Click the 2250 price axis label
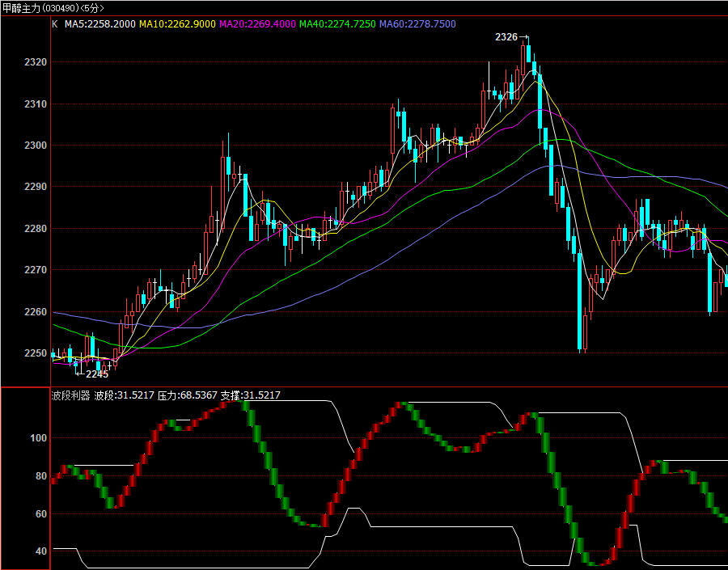 36,353
